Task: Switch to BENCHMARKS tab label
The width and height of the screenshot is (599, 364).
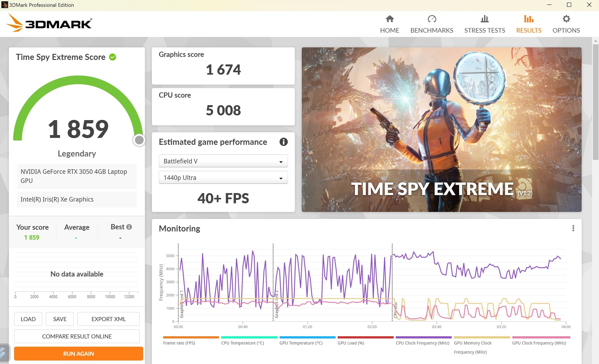Action: pyautogui.click(x=432, y=30)
